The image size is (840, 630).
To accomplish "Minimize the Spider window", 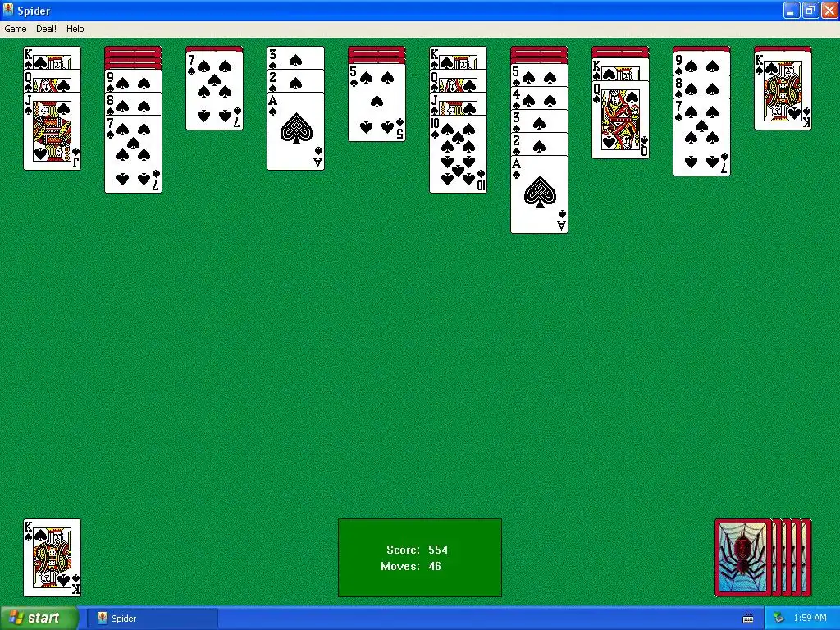I will click(792, 10).
